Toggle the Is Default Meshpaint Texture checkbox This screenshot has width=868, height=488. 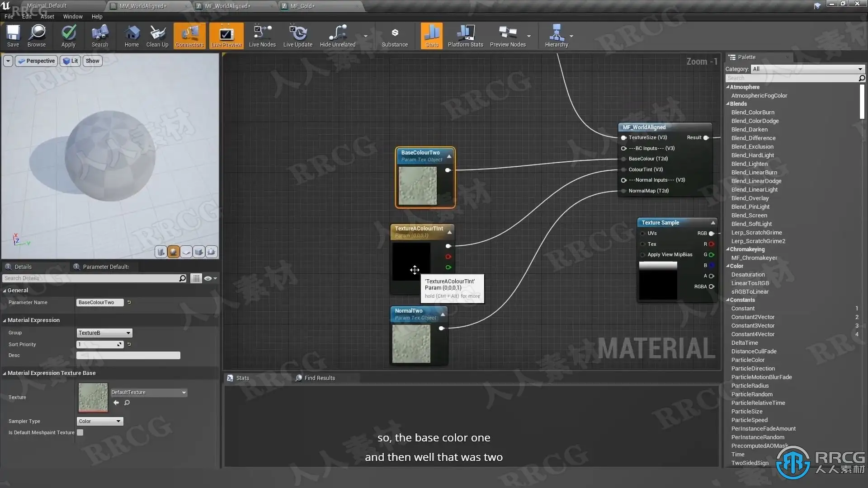coord(80,432)
